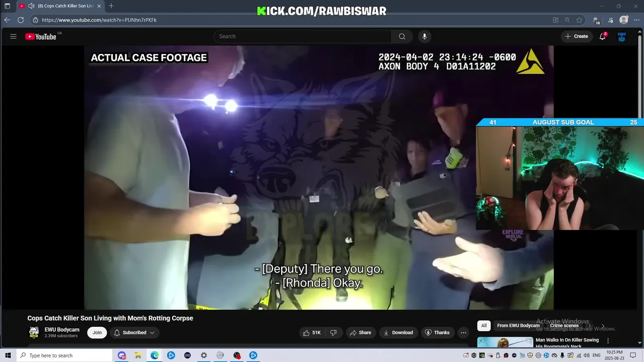Change input language ENG
Image resolution: width=644 pixels, height=362 pixels.
pyautogui.click(x=597, y=355)
